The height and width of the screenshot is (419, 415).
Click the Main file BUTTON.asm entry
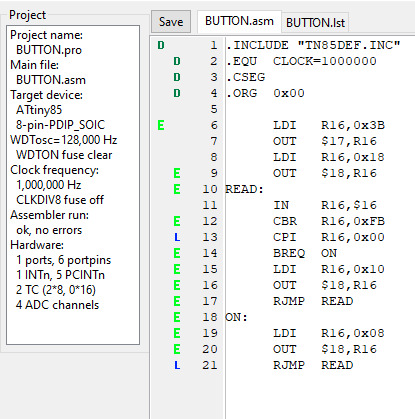click(x=51, y=80)
